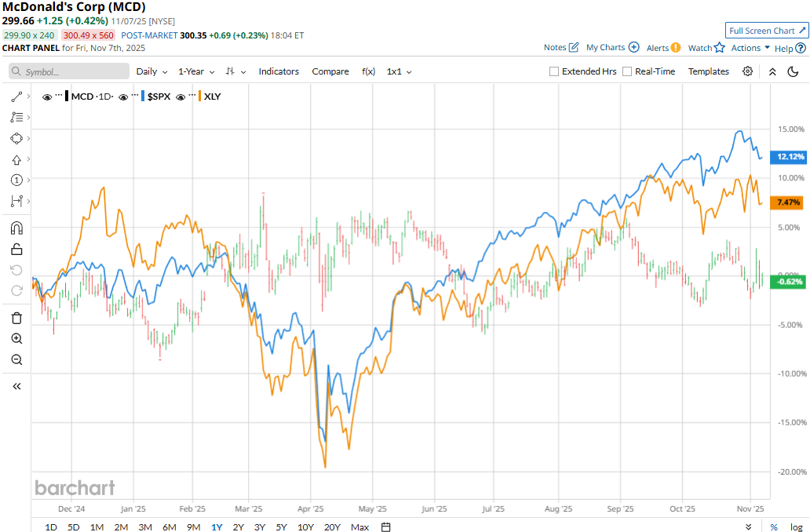Open the My Charts link
Viewport: 810px width, 532px height.
coord(612,48)
